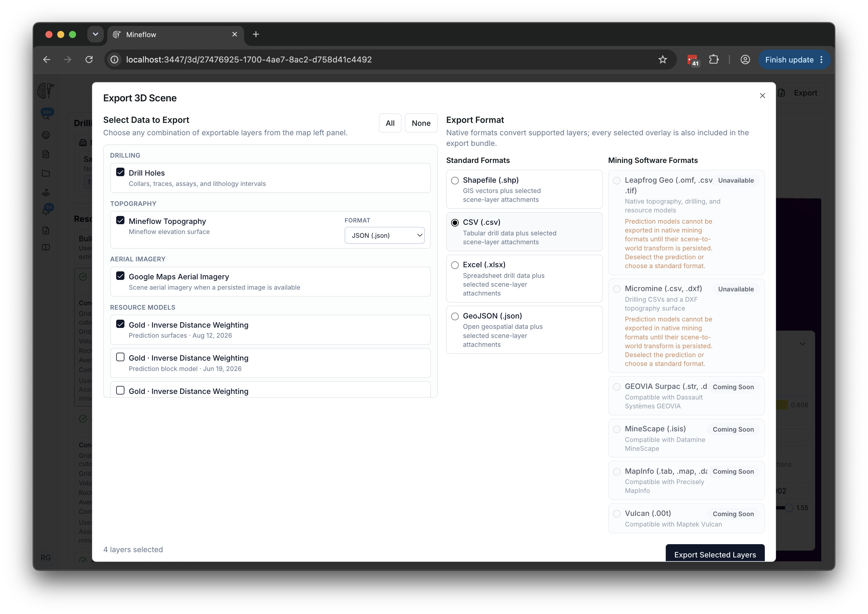The width and height of the screenshot is (868, 614).
Task: Click the '4 layers selected' status text
Action: coord(133,550)
